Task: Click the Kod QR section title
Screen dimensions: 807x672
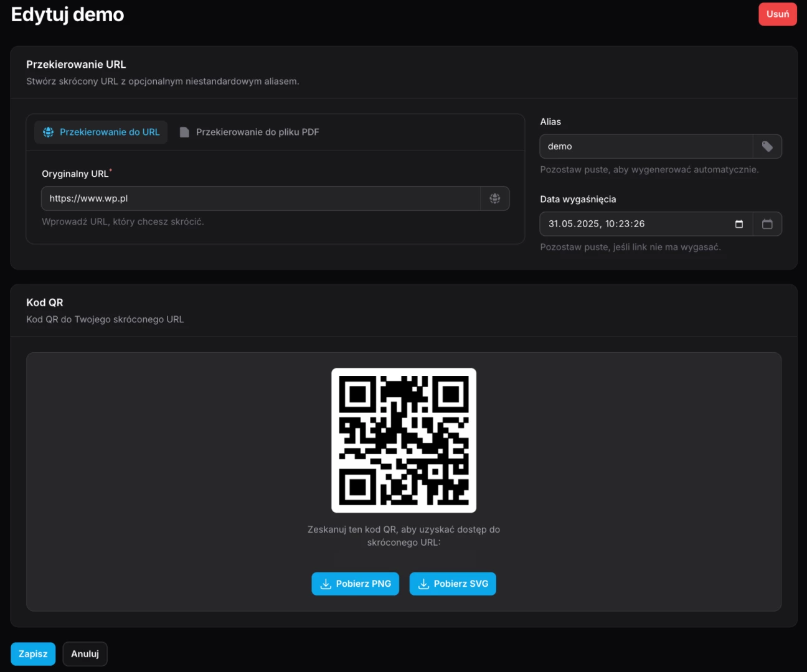Action: coord(45,302)
